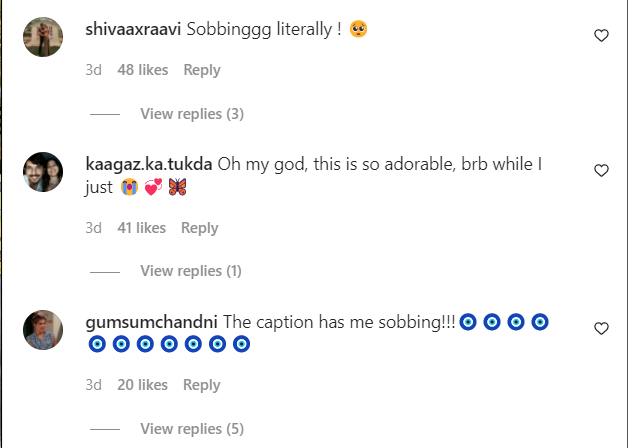628x448 pixels.
Task: Expand View replies (3) under shivaaxraavi
Action: point(192,114)
